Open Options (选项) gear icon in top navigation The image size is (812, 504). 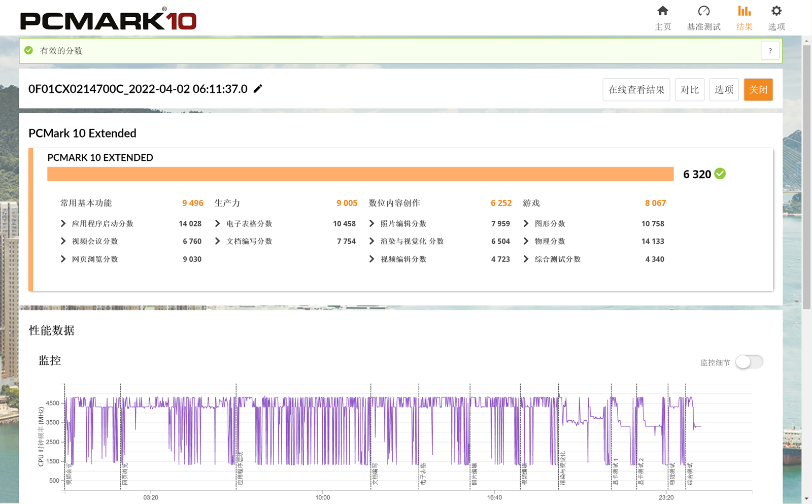pos(776,11)
